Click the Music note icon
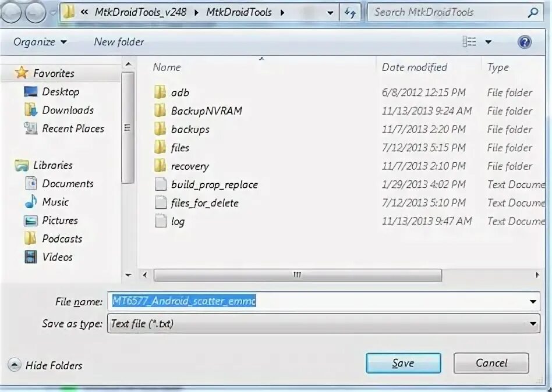This screenshot has height=392, width=552. pos(31,202)
